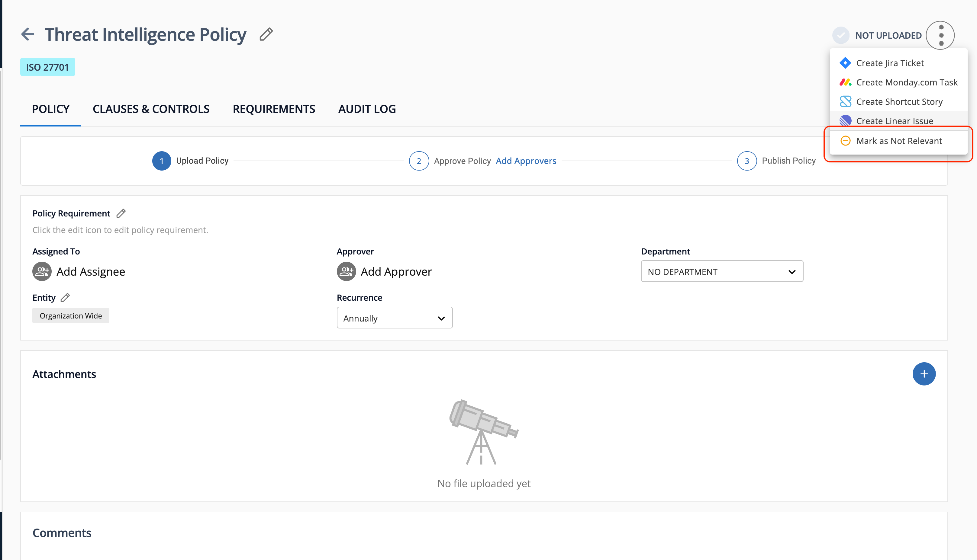This screenshot has width=977, height=560.
Task: Select step 2 Approve Policy circle
Action: coord(419,161)
